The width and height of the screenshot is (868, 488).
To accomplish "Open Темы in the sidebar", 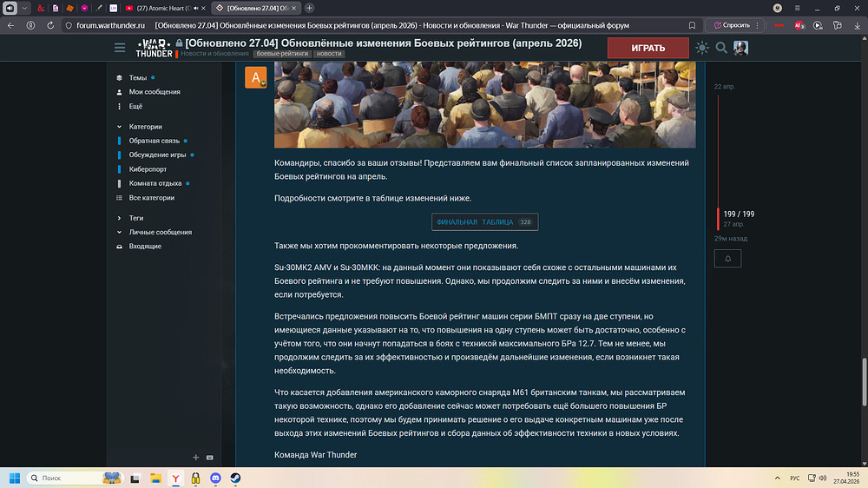I will click(138, 77).
